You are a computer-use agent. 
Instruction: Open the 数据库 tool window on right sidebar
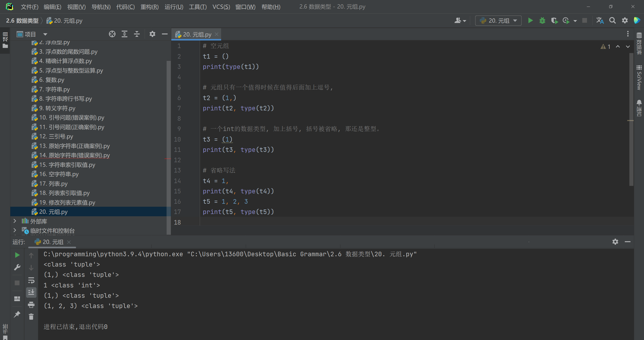click(639, 43)
